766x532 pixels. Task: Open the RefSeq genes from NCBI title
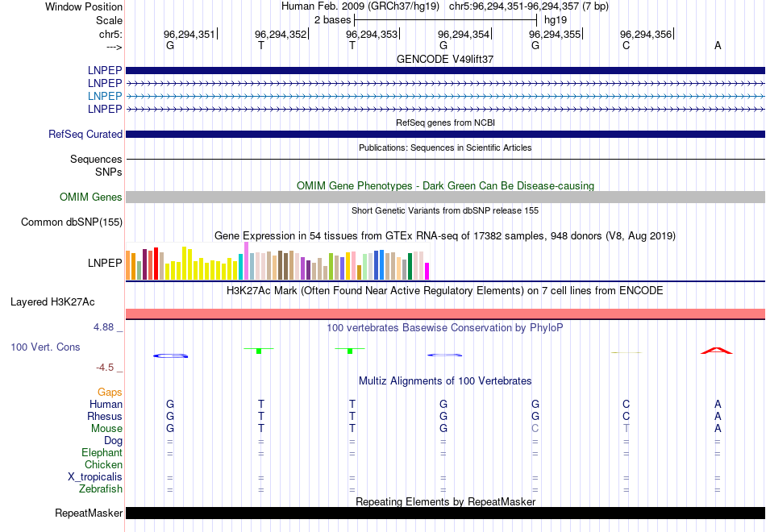point(445,123)
